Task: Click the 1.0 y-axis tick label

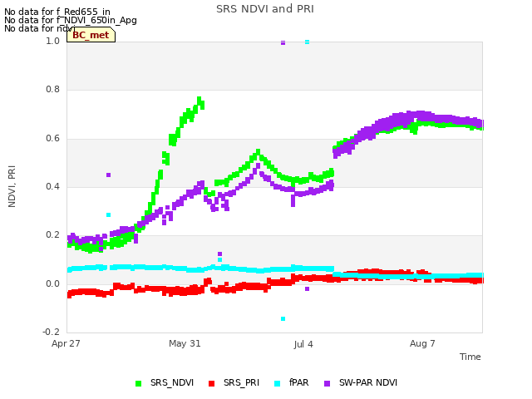Action: (53, 41)
